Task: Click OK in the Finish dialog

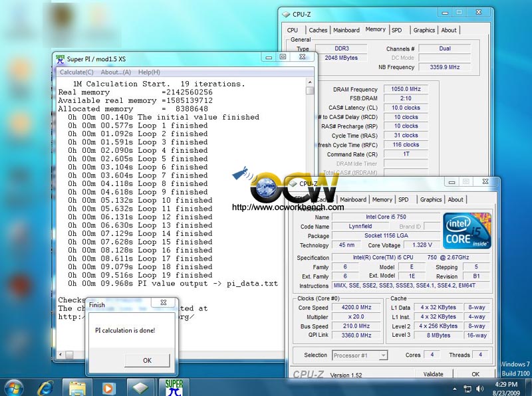Action: pyautogui.click(x=147, y=360)
